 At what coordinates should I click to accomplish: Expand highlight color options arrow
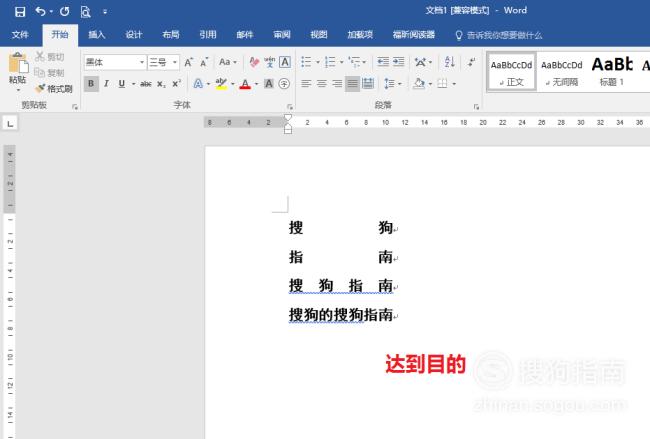tap(233, 84)
